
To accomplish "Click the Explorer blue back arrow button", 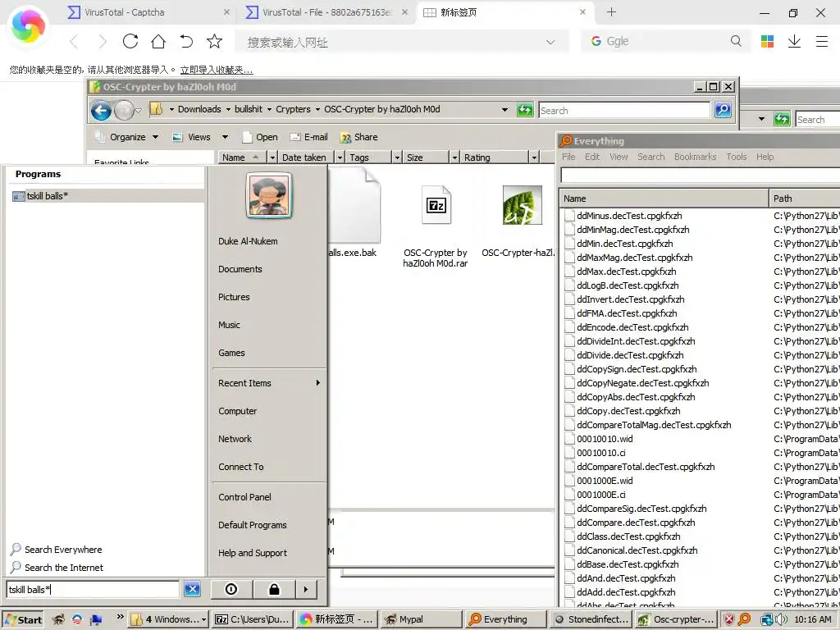I will tap(101, 111).
